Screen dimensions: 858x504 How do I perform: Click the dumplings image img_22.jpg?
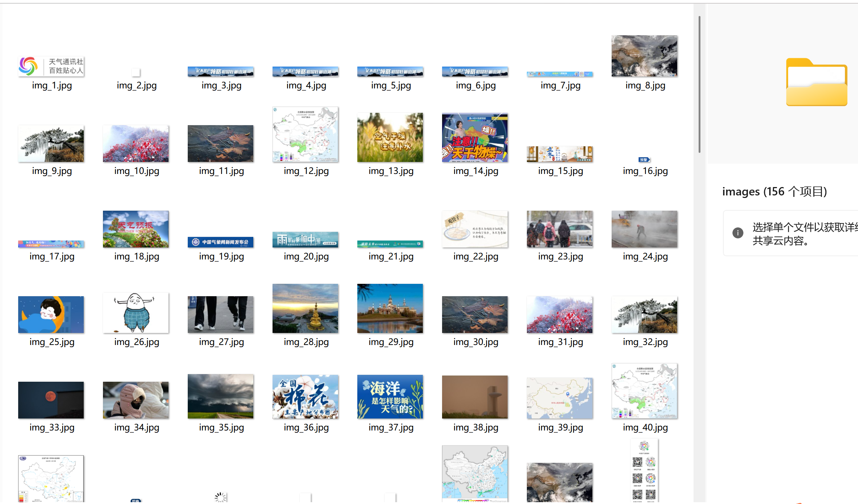pos(475,229)
